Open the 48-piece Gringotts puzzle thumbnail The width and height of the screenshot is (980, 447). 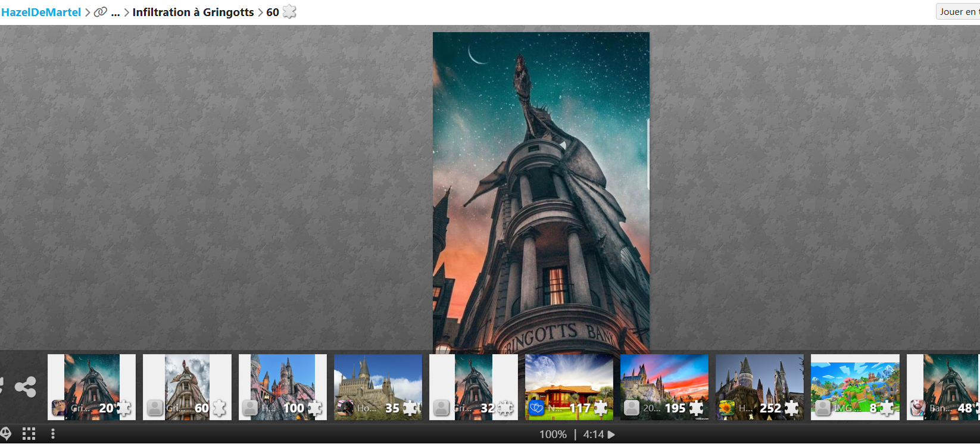(944, 387)
